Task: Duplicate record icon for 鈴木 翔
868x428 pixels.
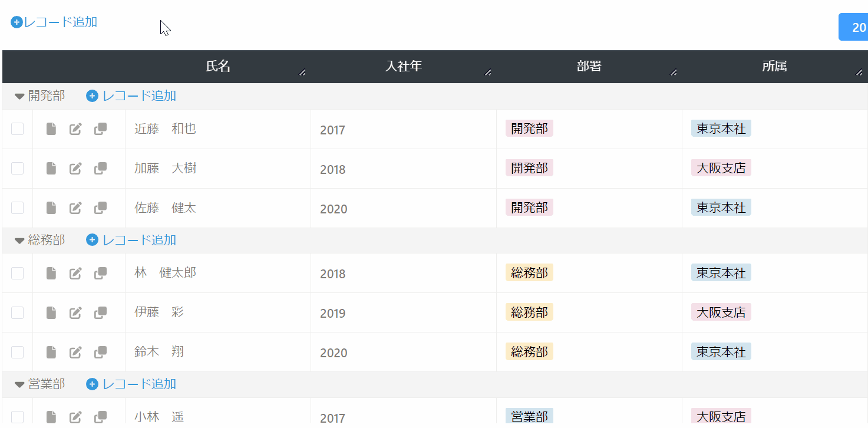Action: [101, 352]
